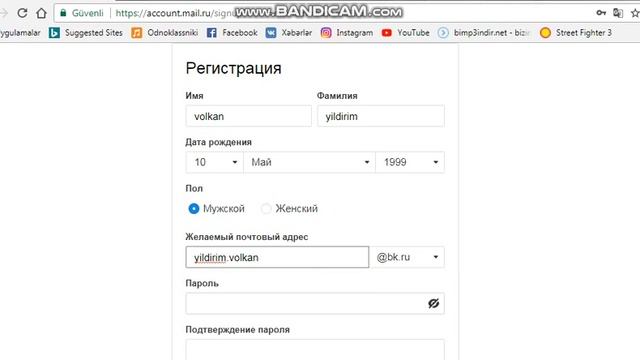Open the @bk.ru domain dropdown
Screen dimensions: 640x360
[x=407, y=257]
